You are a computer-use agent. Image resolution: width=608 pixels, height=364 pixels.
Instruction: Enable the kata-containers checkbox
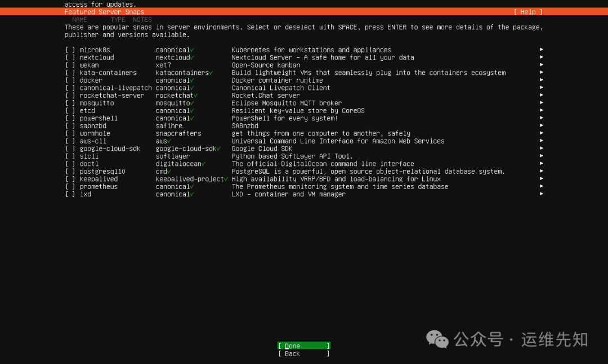(70, 73)
